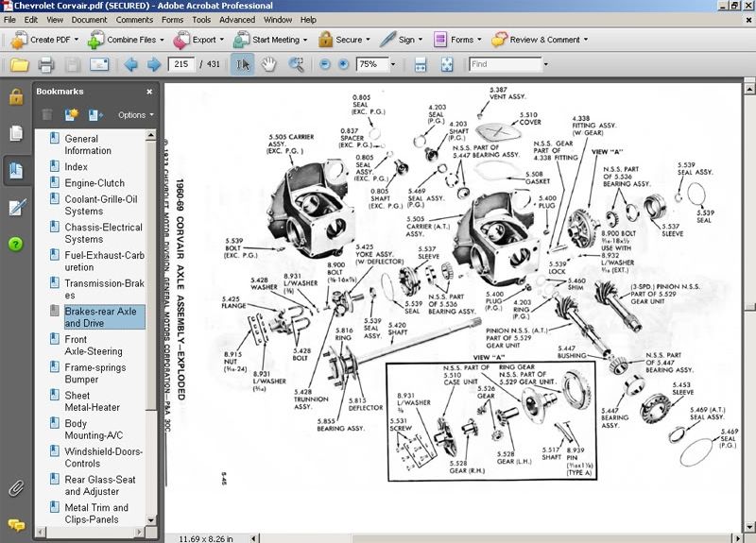Select the Coolant-Grille-Oil Systems bookmark
The height and width of the screenshot is (543, 756).
coord(101,205)
